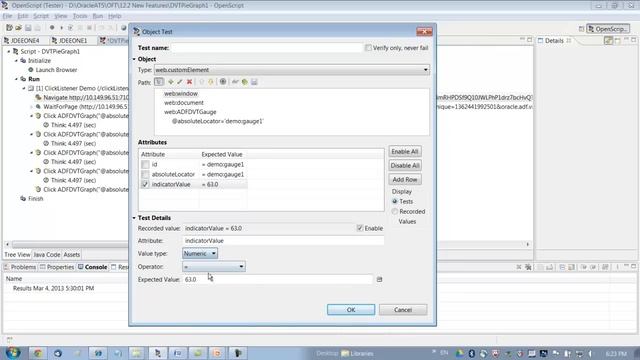Click the Disable All button

tap(404, 165)
